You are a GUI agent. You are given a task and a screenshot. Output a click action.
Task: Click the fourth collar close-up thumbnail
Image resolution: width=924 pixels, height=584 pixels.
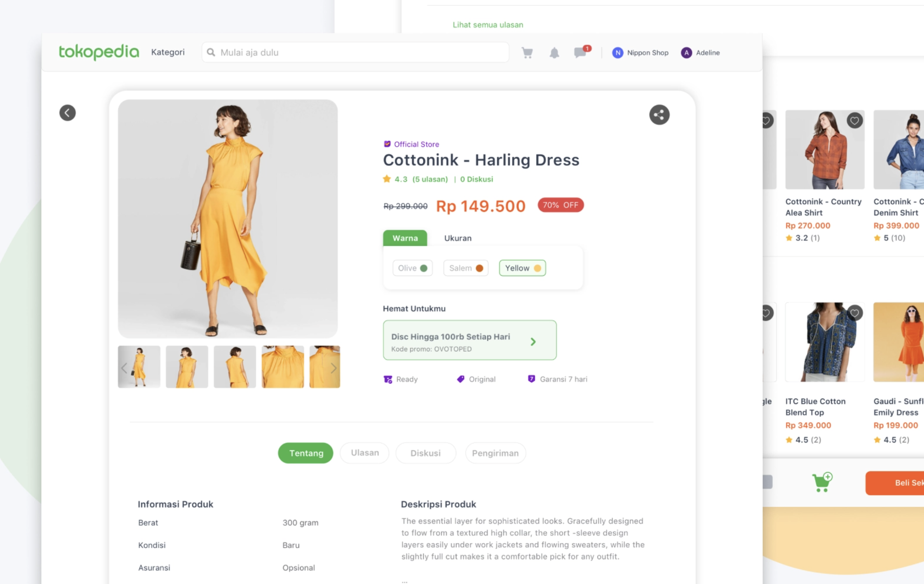coord(283,367)
